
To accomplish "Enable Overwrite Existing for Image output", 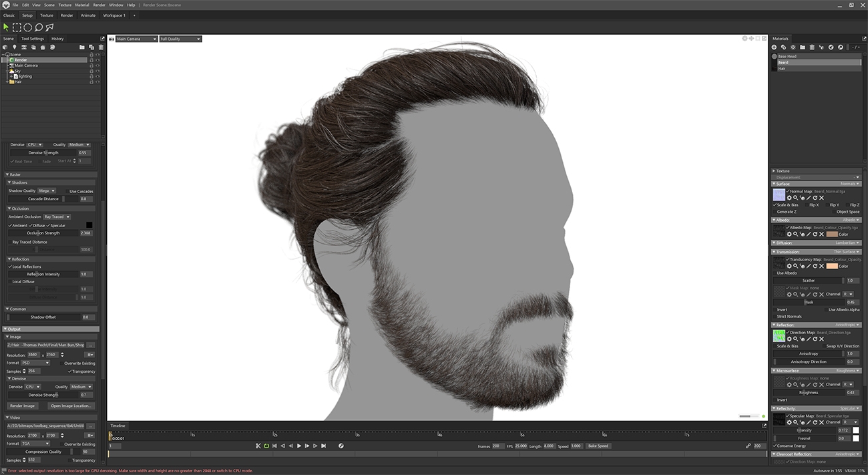I will click(61, 363).
